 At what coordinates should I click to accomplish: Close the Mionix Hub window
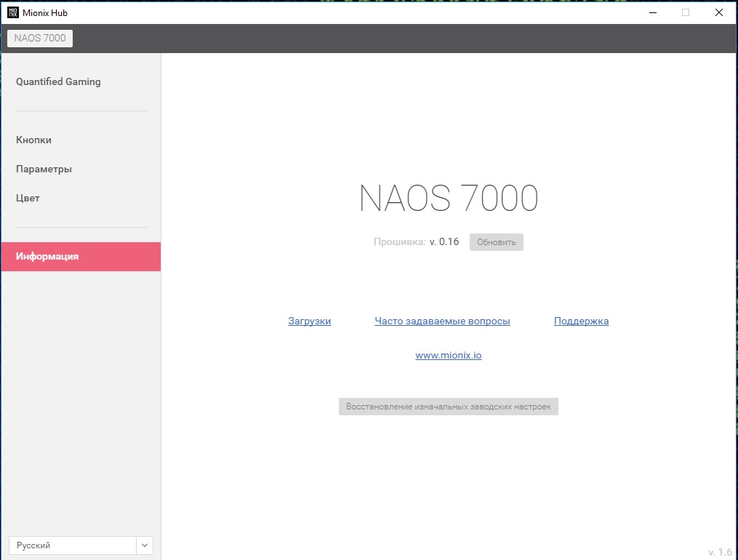719,12
